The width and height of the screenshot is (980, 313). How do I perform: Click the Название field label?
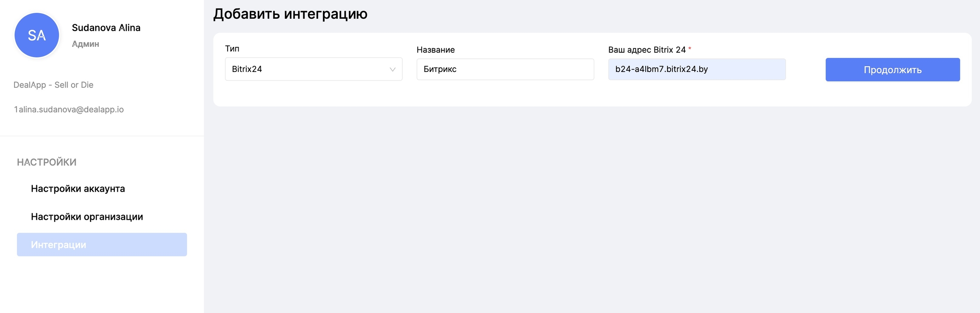point(436,50)
